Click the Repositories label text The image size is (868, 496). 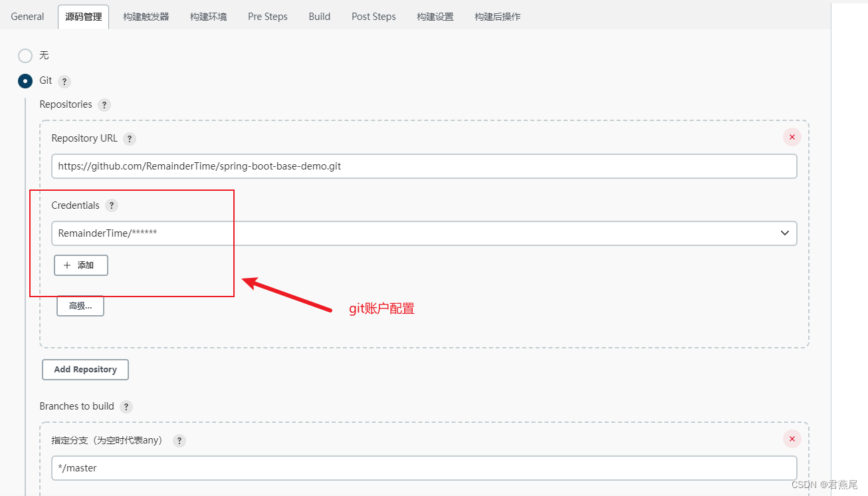(x=66, y=104)
